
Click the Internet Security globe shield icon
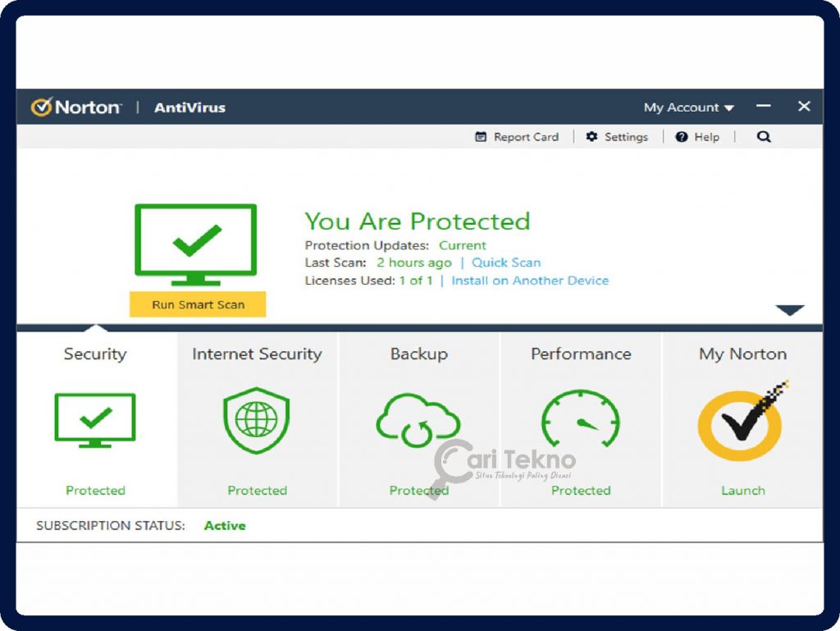(257, 420)
